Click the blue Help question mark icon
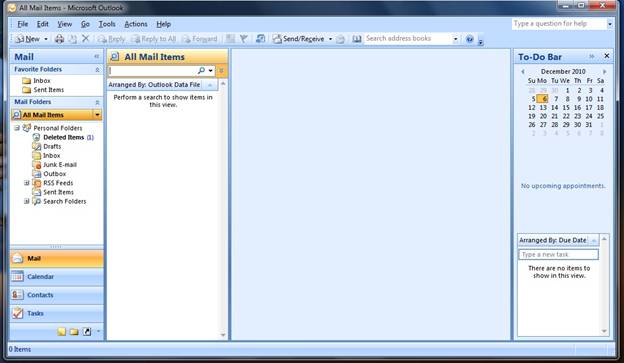This screenshot has height=363, width=624. click(470, 39)
